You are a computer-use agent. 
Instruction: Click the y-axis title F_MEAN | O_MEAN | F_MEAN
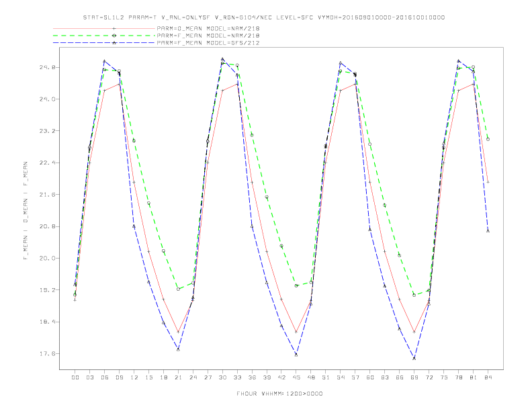[26, 211]
